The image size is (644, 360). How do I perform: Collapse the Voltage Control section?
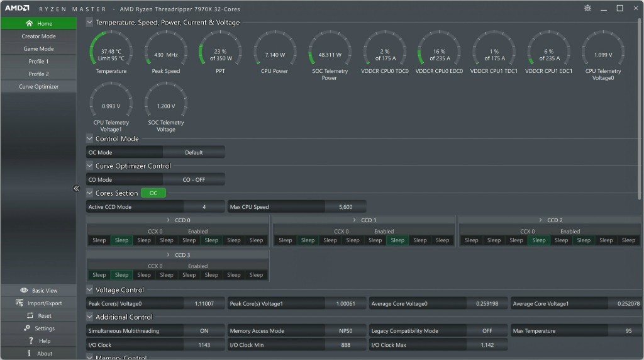[89, 290]
